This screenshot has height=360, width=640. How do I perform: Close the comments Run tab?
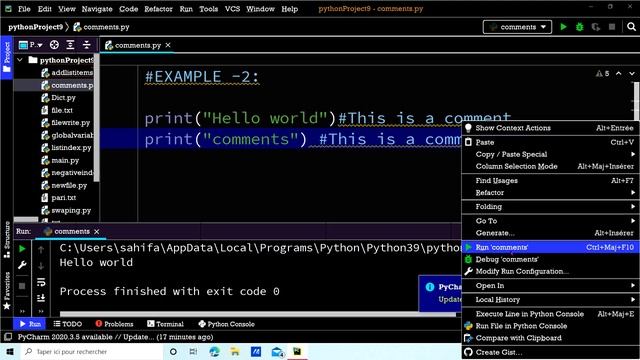coord(97,231)
